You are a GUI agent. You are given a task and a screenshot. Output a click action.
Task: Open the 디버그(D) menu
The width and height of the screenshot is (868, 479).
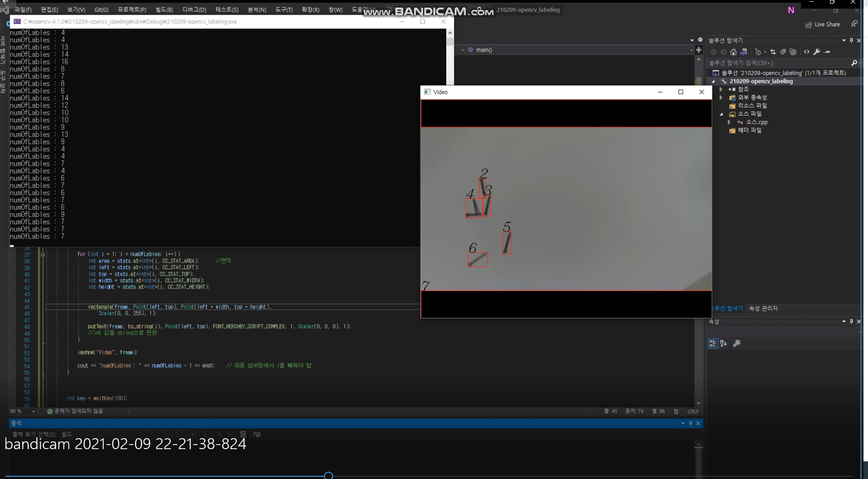[194, 10]
